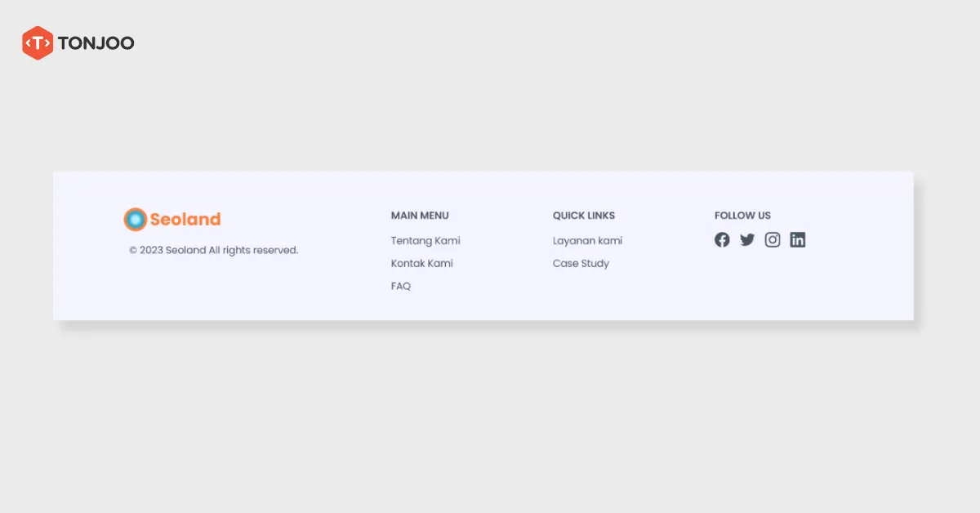Click the MAIN MENU heading
This screenshot has width=980, height=513.
(420, 215)
